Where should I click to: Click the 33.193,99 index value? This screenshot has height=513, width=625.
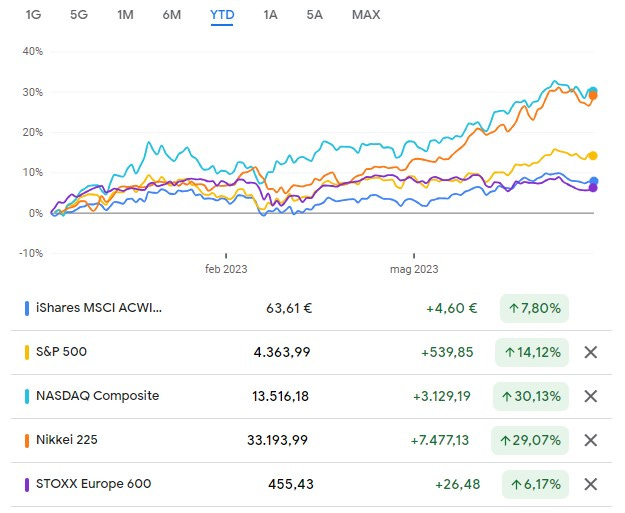pos(277,440)
